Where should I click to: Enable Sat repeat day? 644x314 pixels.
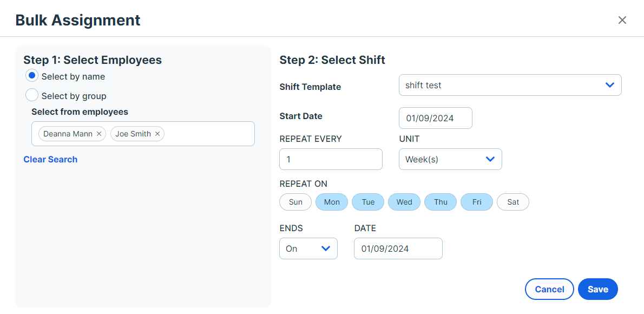(513, 202)
